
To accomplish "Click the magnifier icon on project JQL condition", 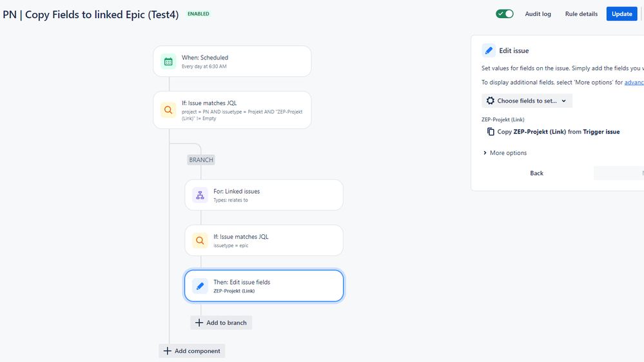I will click(168, 110).
